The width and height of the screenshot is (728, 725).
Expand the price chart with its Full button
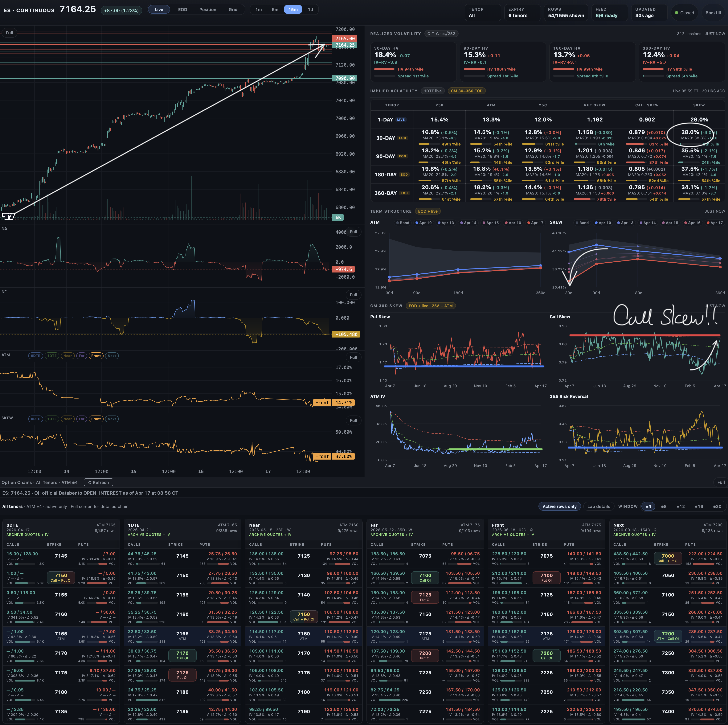pos(9,33)
